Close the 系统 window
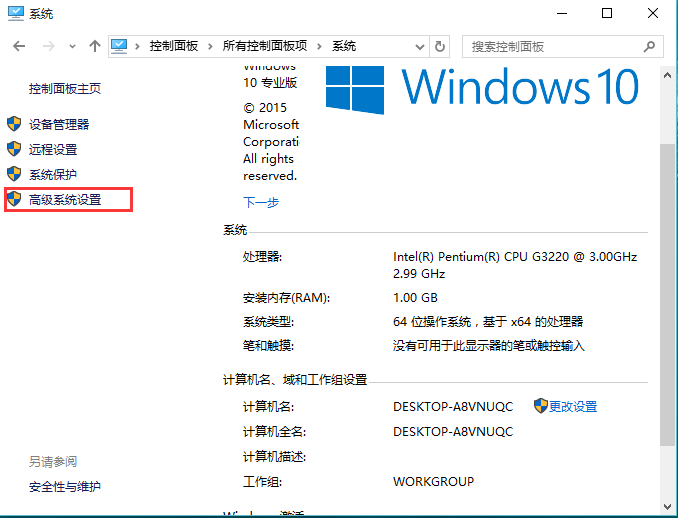This screenshot has width=678, height=518. pos(653,13)
